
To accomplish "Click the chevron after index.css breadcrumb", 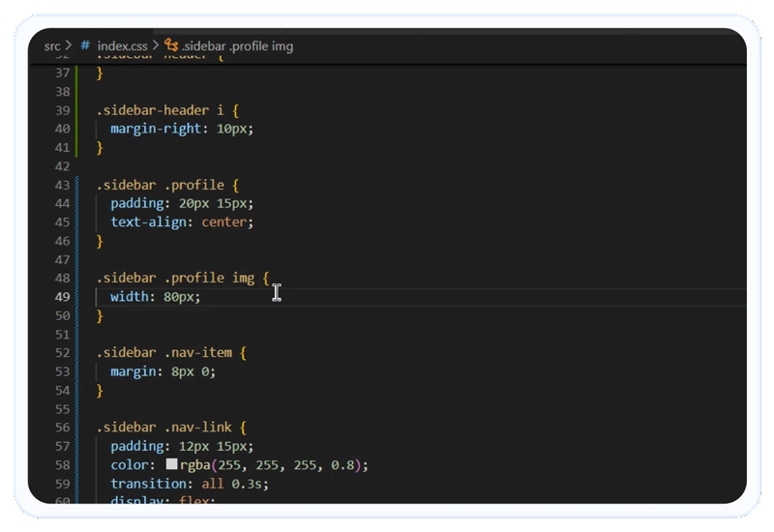I will (x=156, y=45).
